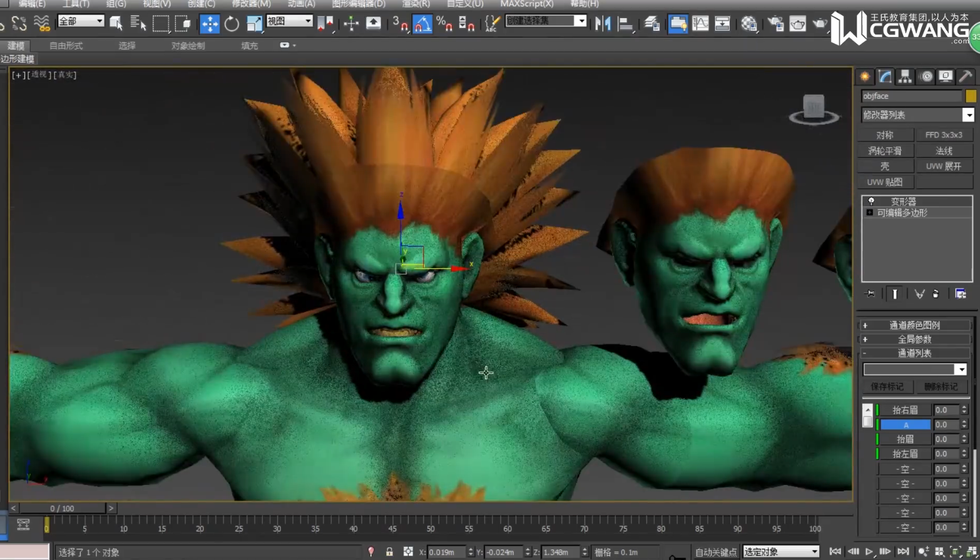Viewport: 980px width, 560px height.
Task: Click the Select Object arrow tool
Action: 116,24
